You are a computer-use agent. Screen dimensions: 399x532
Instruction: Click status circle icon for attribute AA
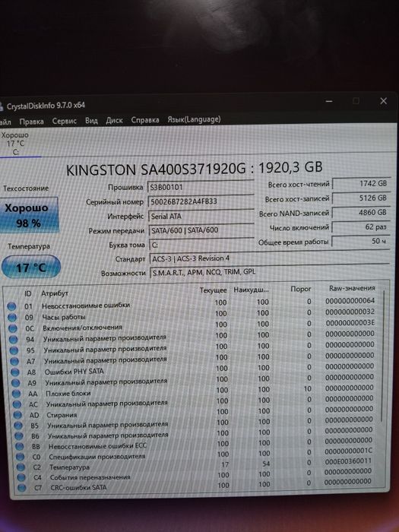click(17, 394)
